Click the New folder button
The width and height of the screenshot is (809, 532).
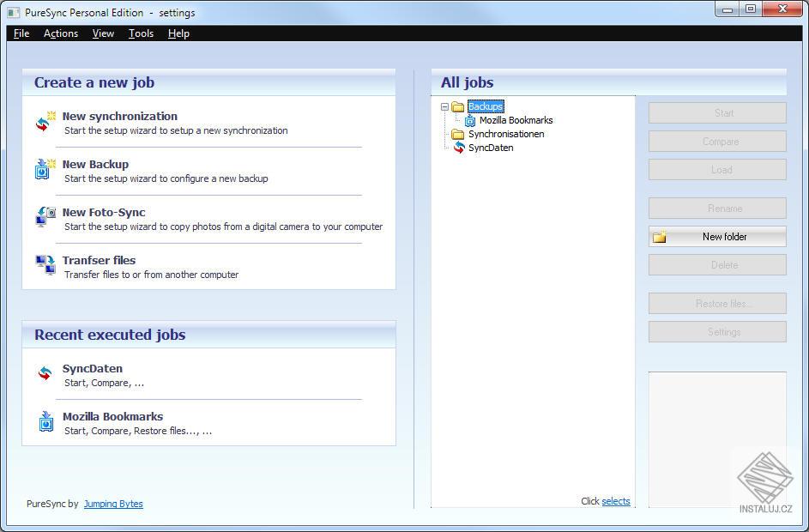pyautogui.click(x=717, y=237)
